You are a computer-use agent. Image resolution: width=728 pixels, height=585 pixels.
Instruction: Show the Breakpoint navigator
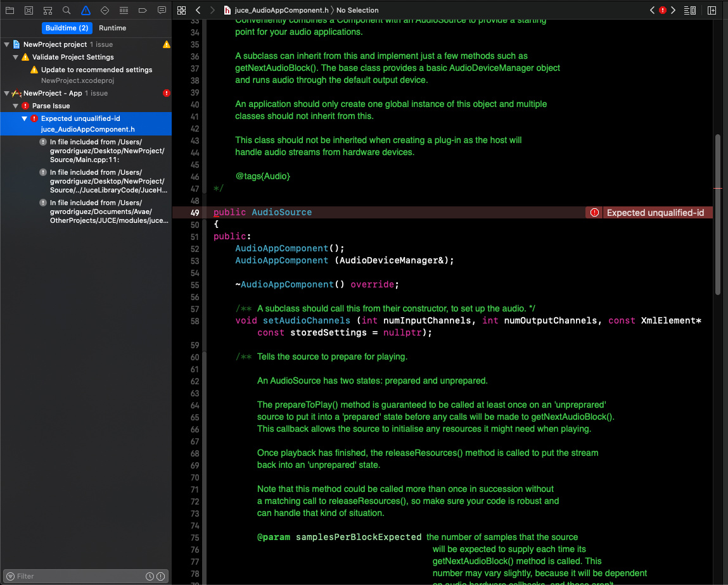click(x=143, y=10)
